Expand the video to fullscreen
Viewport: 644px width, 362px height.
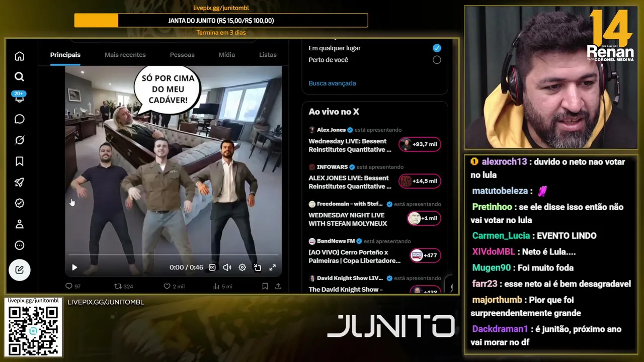[x=273, y=267]
